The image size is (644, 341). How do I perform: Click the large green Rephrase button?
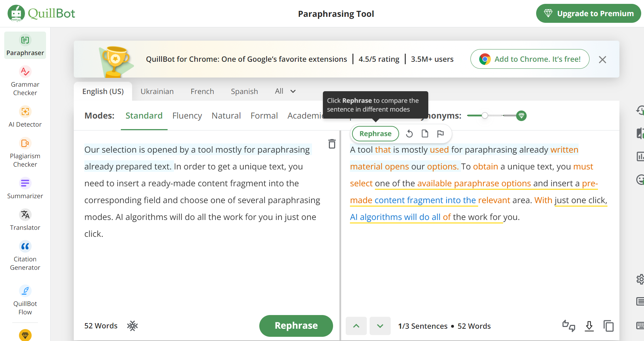pos(296,326)
